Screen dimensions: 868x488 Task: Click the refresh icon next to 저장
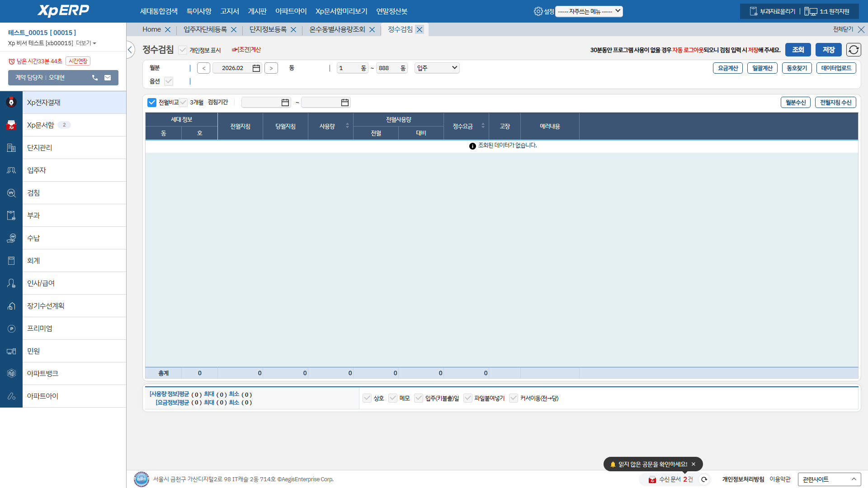pos(854,50)
